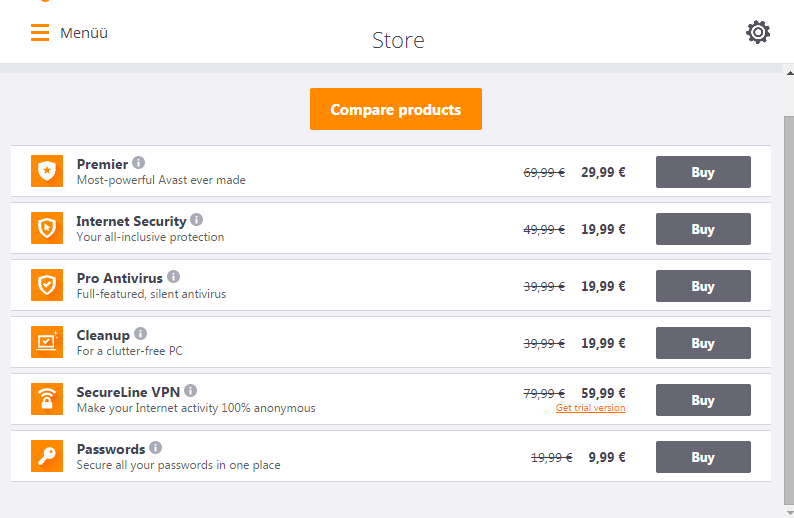Click 'Your all-inclusive protection' description

coord(150,237)
